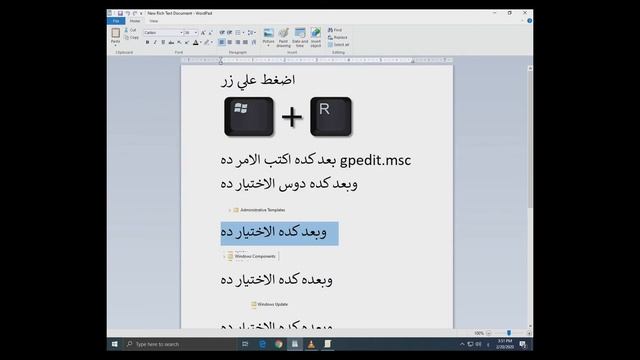The image size is (640, 360).
Task: Click Select all in Editing group
Action: pyautogui.click(x=339, y=44)
